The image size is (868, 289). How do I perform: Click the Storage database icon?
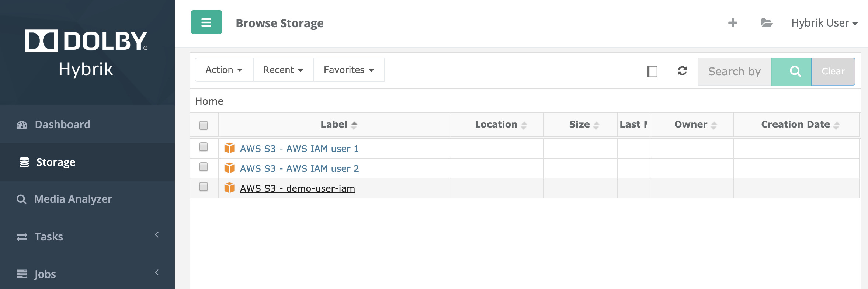(x=24, y=162)
